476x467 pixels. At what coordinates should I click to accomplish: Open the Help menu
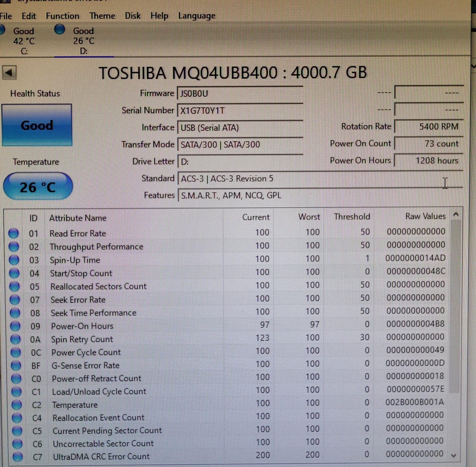click(159, 16)
